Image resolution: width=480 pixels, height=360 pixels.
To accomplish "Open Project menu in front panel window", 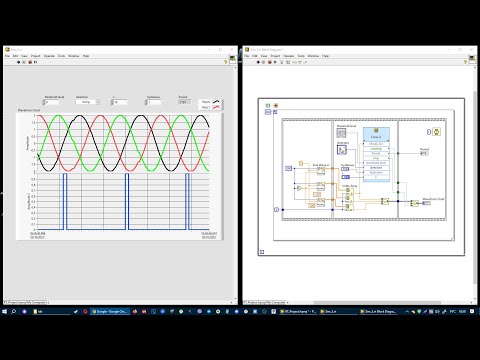I will (36, 56).
